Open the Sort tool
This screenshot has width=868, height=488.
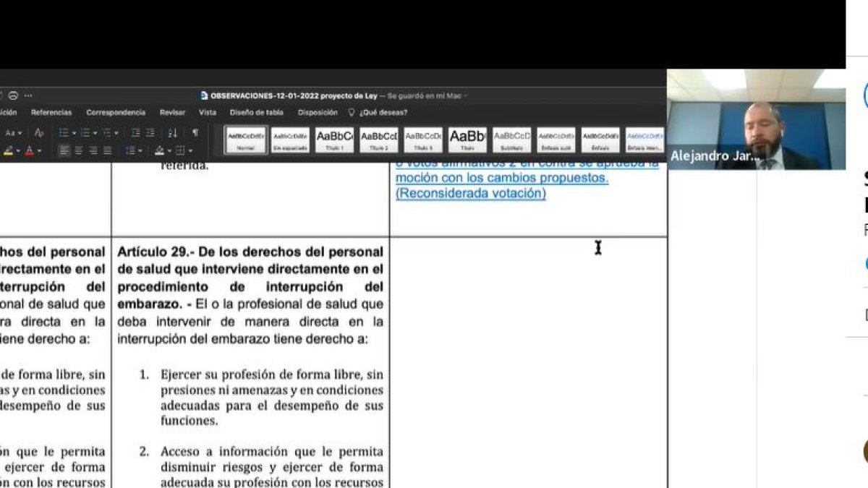171,132
